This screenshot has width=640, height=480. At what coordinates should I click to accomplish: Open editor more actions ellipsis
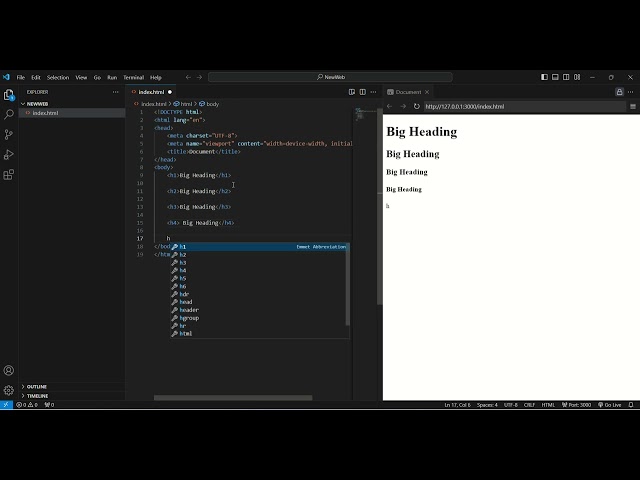point(373,92)
